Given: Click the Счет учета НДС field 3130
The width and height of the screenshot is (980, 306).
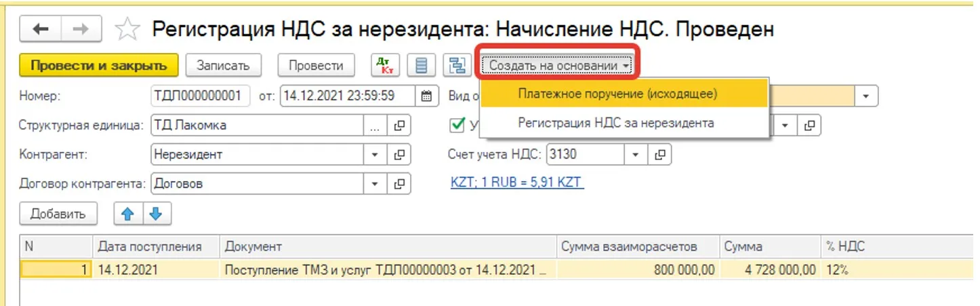Looking at the screenshot, I should 585,155.
